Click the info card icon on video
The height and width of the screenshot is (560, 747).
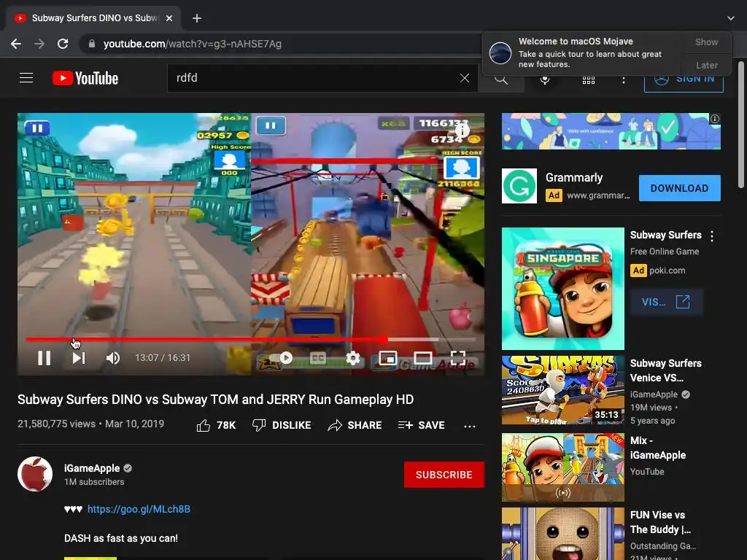click(x=462, y=129)
